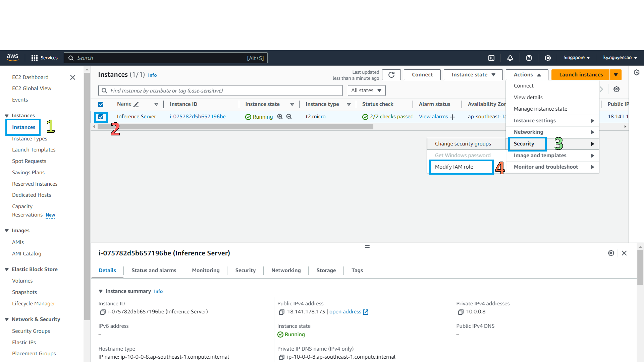Switch to the Tags tab

tap(357, 270)
